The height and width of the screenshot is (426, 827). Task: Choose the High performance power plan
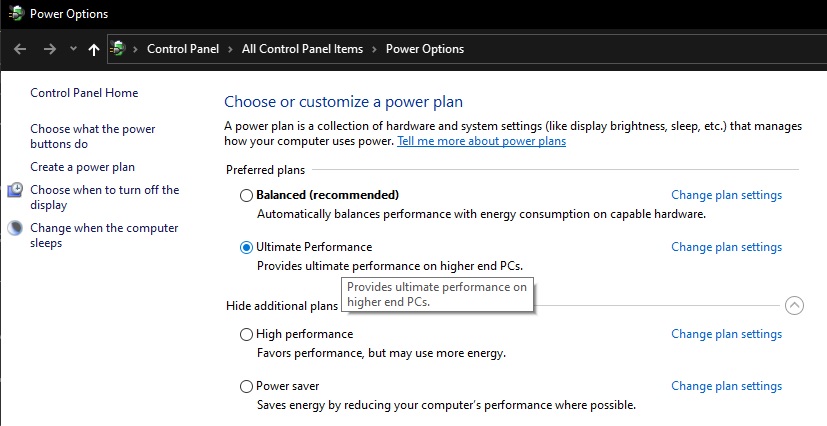(247, 334)
